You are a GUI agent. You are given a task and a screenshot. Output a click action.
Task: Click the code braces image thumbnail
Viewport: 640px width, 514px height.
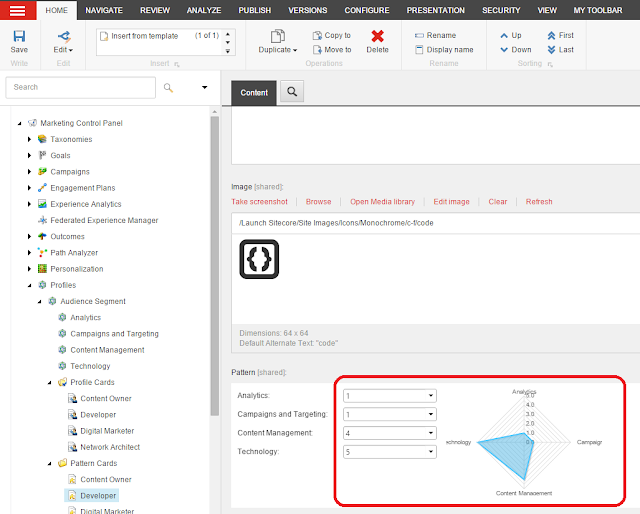[x=259, y=259]
